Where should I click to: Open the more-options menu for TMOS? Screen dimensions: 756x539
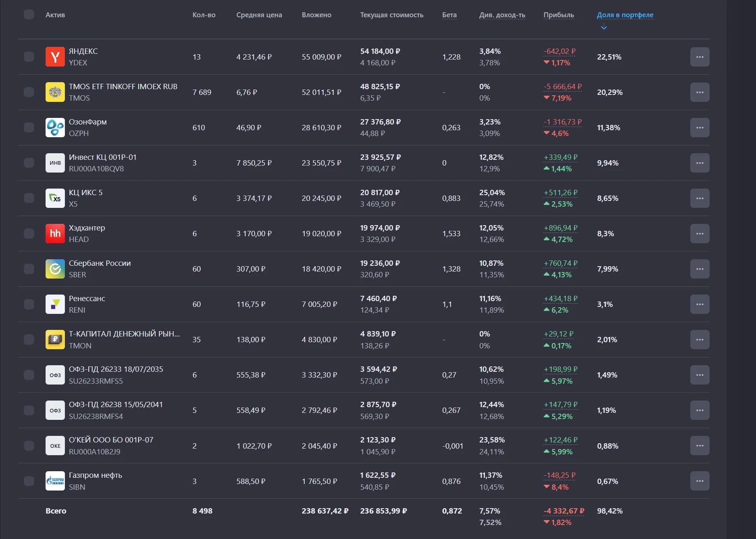[x=700, y=92]
